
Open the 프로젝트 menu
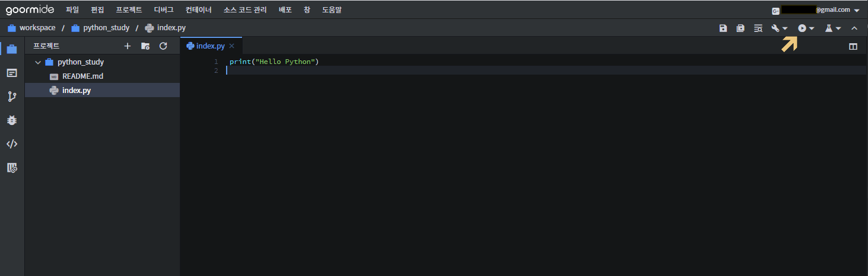129,9
